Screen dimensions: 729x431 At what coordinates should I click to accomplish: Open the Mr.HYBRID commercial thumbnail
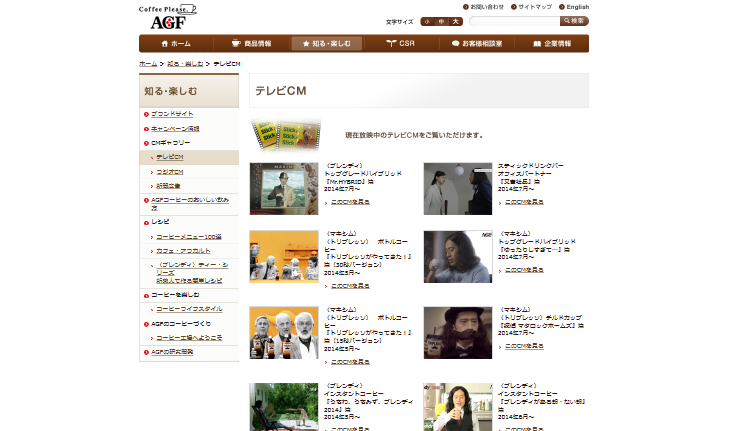tap(284, 189)
